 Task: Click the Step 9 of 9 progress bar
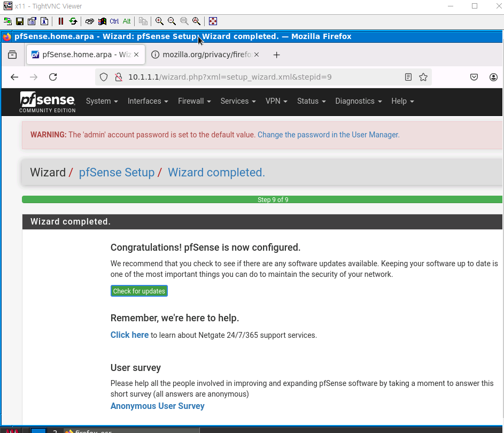262,199
